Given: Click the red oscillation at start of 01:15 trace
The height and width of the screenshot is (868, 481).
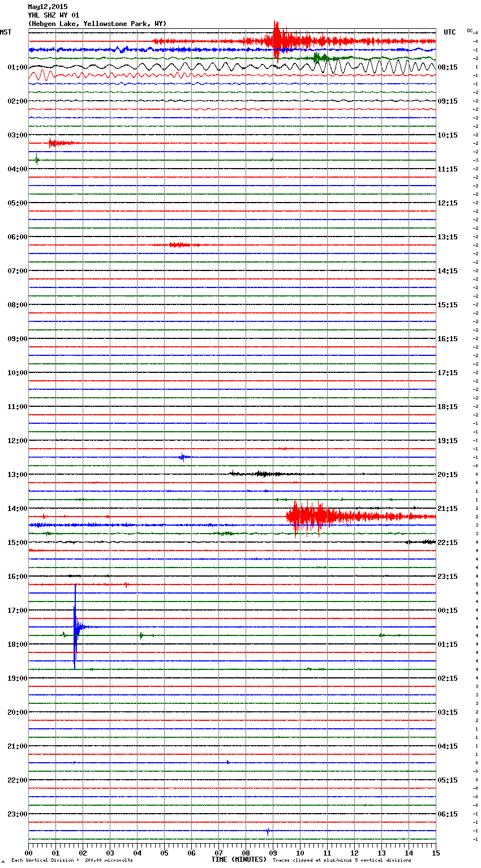Looking at the screenshot, I should 42,75.
